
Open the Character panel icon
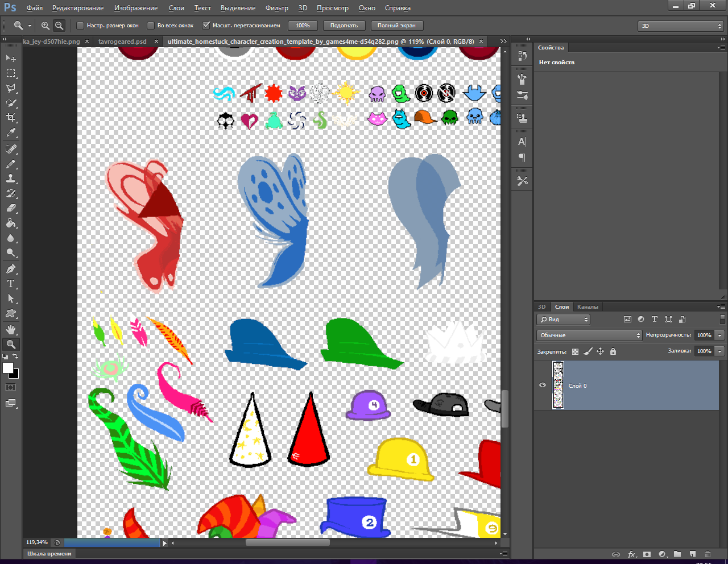pos(522,142)
